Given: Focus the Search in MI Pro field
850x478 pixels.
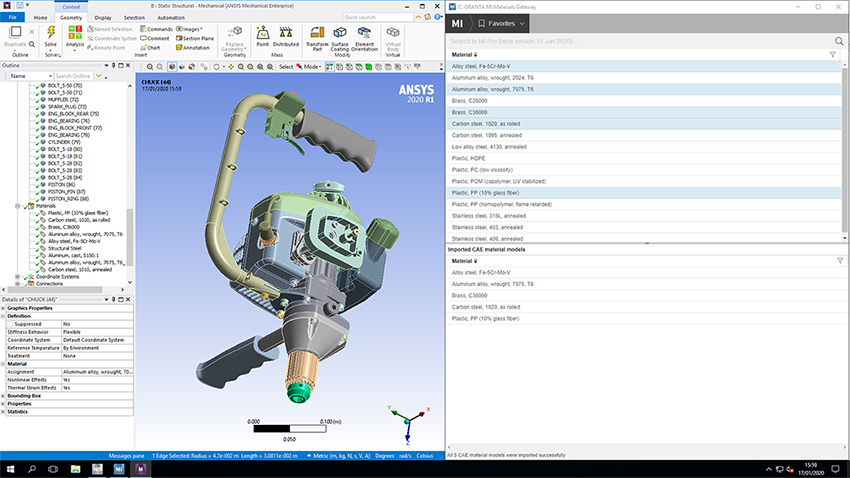Looking at the screenshot, I should coord(640,41).
